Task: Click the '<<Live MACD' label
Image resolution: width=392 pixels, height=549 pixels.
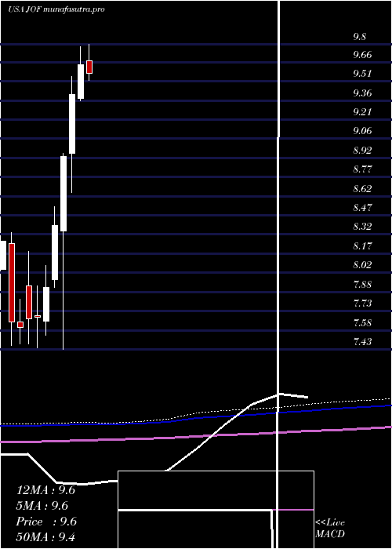Action: tap(330, 529)
